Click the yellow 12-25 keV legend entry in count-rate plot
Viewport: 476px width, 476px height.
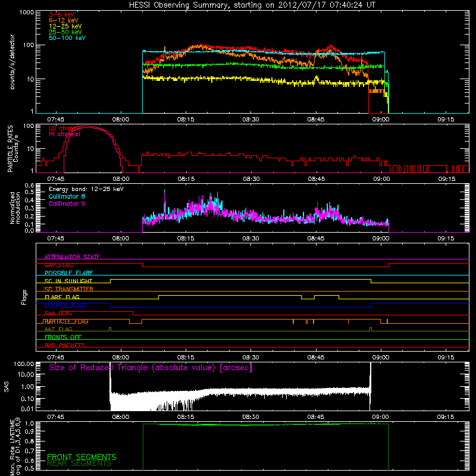65,26
